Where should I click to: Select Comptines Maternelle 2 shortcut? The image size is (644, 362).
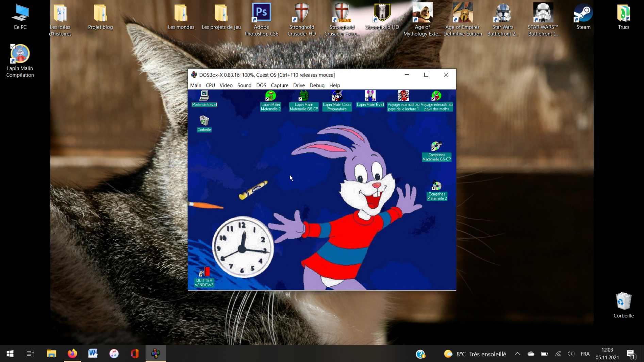(437, 191)
